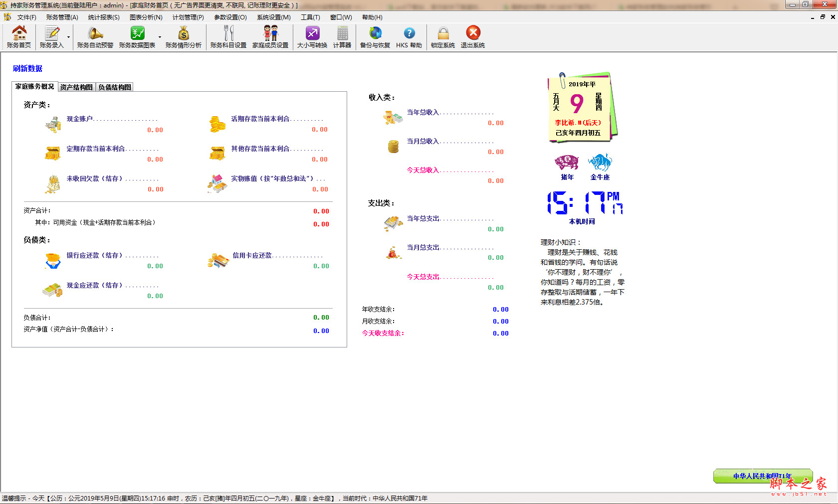Open the 大小写转换 converter

point(312,37)
